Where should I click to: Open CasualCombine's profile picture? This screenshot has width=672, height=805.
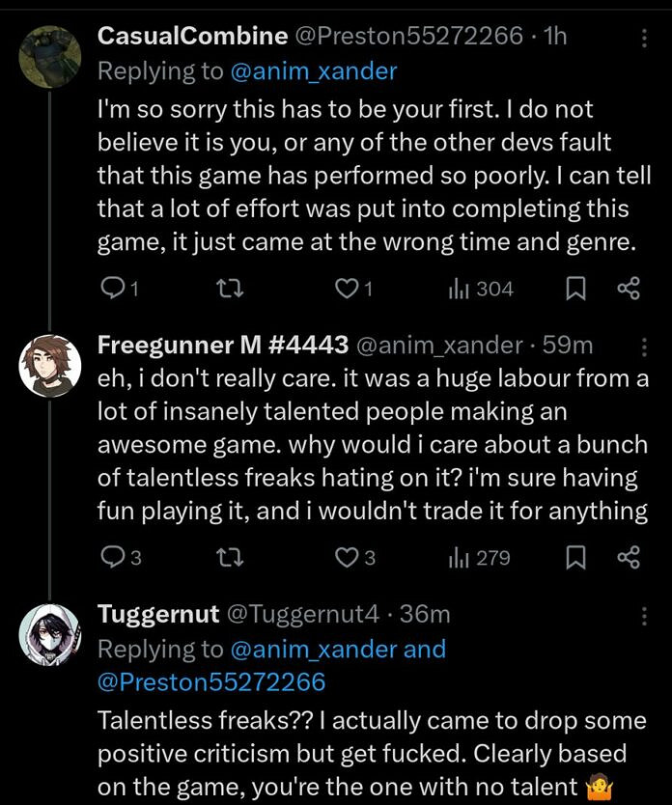tap(49, 55)
